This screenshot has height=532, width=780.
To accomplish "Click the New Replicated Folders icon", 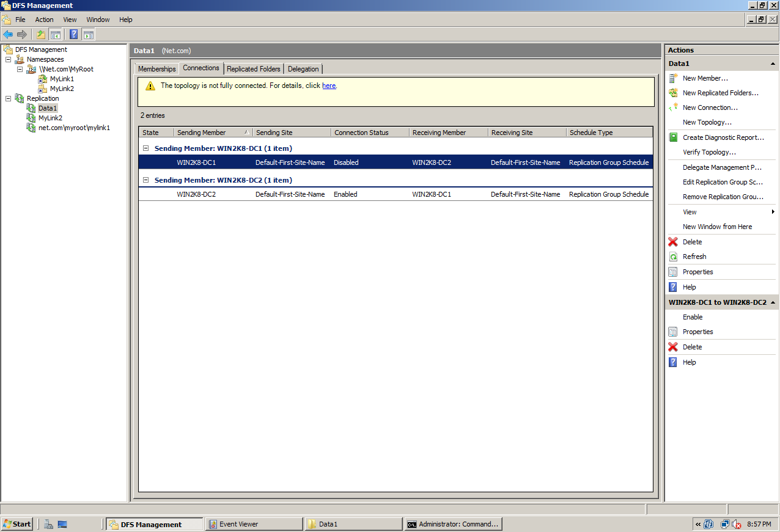I will [674, 93].
